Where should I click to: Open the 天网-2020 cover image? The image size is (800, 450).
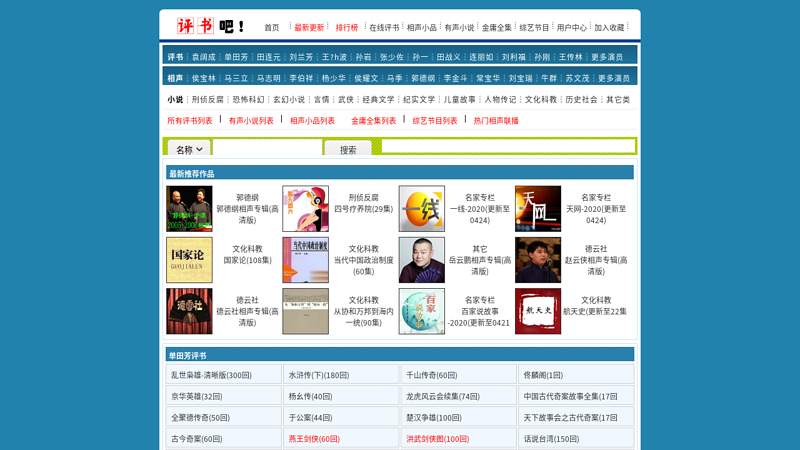click(538, 209)
